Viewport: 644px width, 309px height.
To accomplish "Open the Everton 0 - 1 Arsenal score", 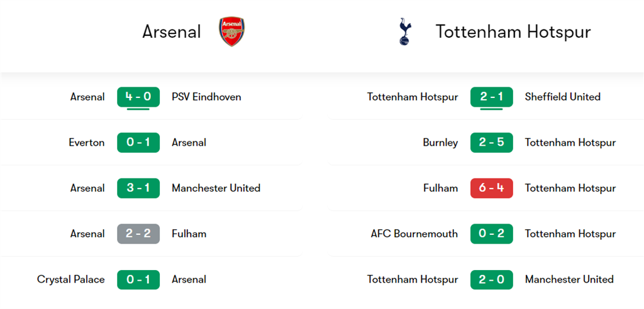I will point(138,143).
